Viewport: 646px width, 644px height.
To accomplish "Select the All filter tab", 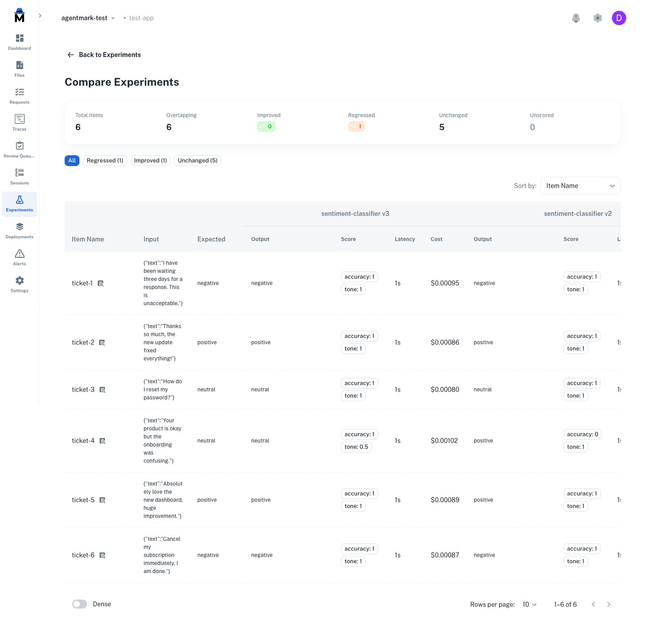I will pos(72,161).
